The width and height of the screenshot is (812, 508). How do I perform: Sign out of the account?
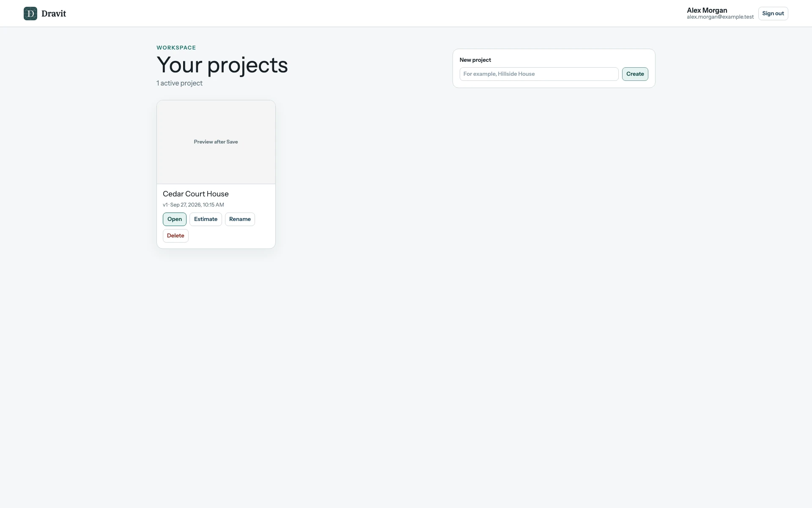coord(773,14)
